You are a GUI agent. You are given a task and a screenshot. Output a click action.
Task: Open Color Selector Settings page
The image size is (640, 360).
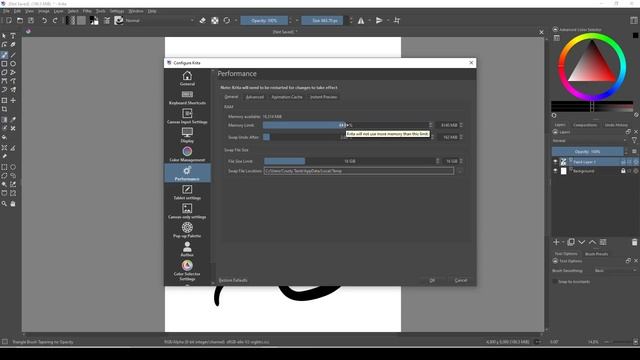(x=187, y=271)
